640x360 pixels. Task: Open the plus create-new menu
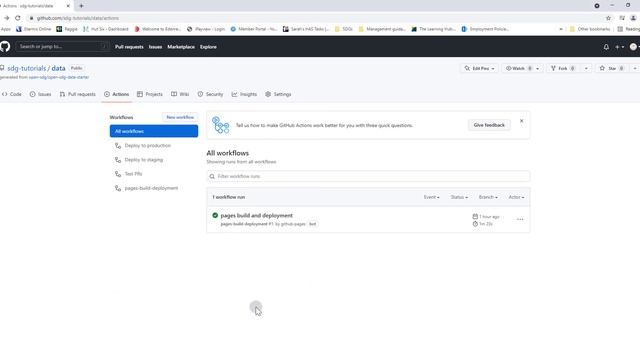[x=619, y=47]
